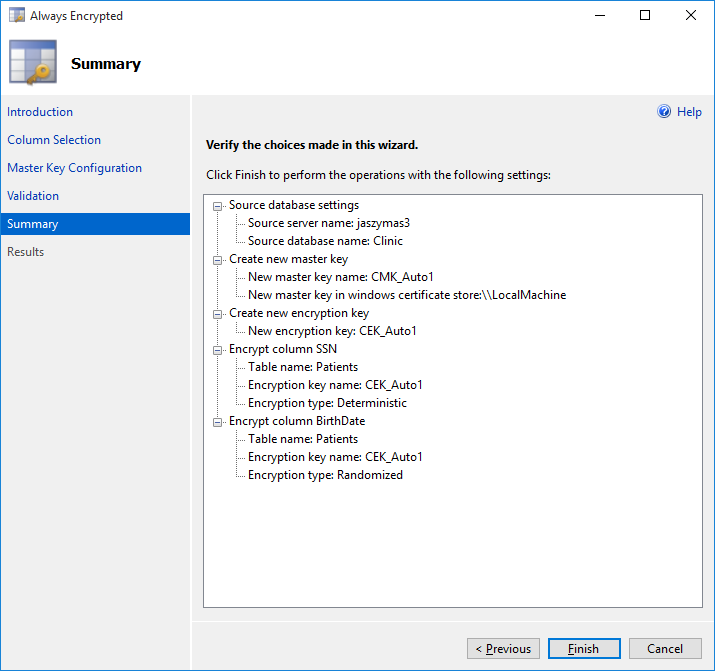Click the Always Encrypted title bar icon
Viewport: 715px width, 671px height.
[16, 16]
